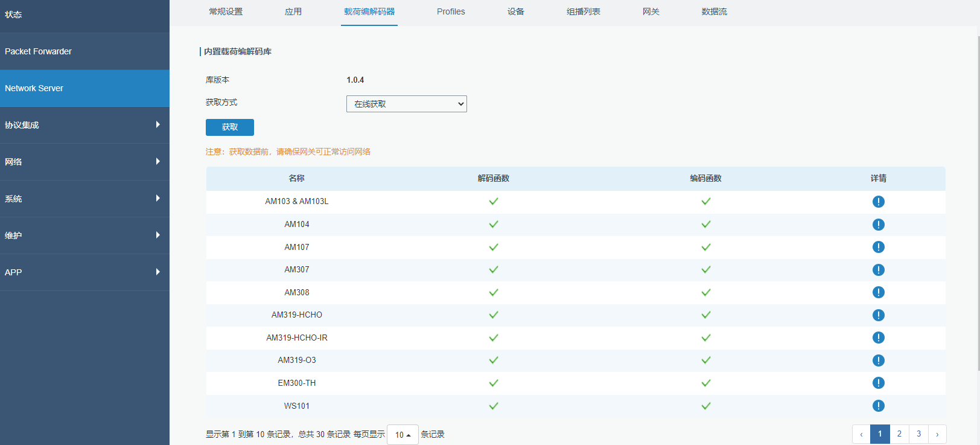Switch to the 常规设置 tab
Viewport: 980px width, 445px height.
226,11
